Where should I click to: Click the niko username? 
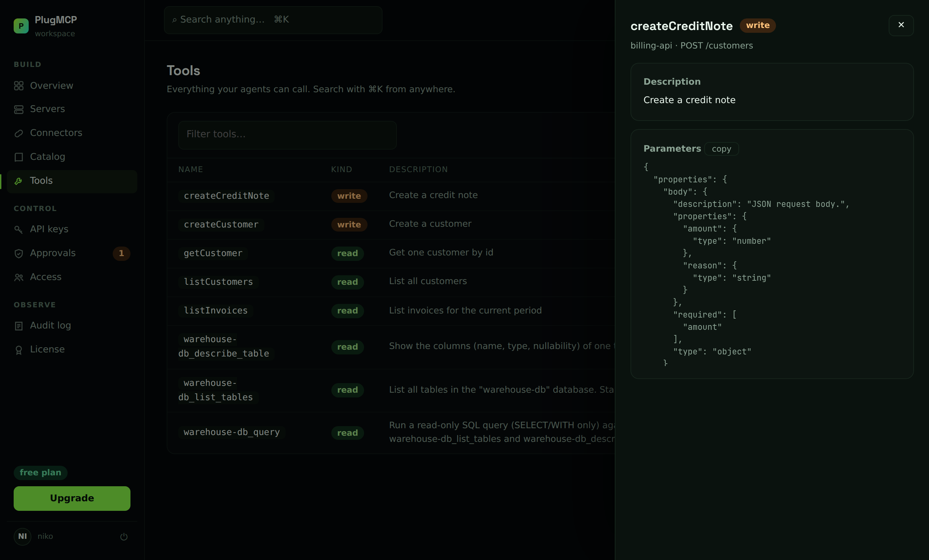[x=45, y=536]
